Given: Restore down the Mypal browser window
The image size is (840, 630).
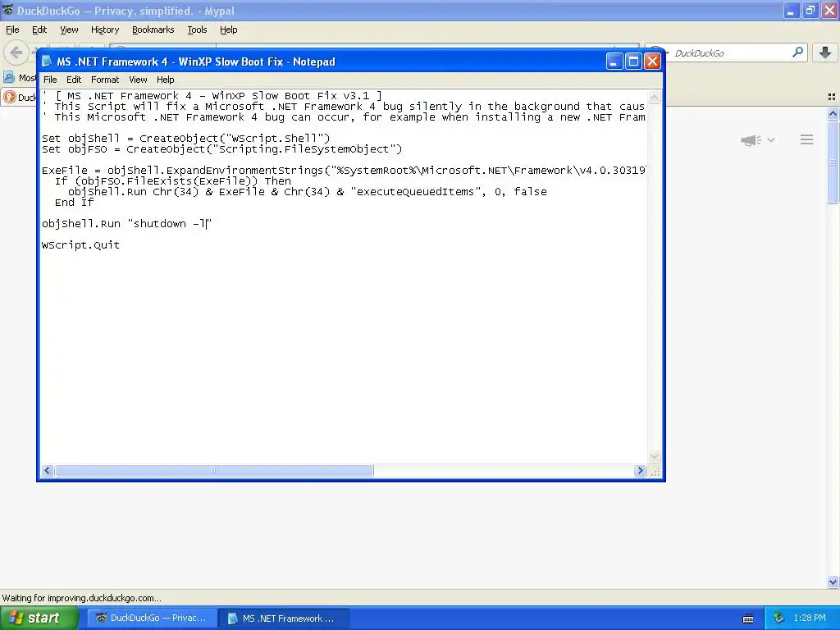Looking at the screenshot, I should point(810,10).
